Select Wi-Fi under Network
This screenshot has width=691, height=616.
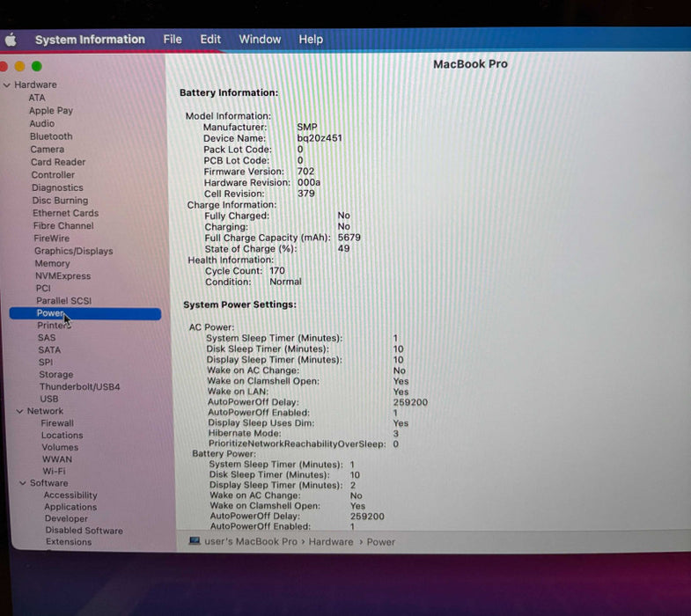[x=54, y=471]
